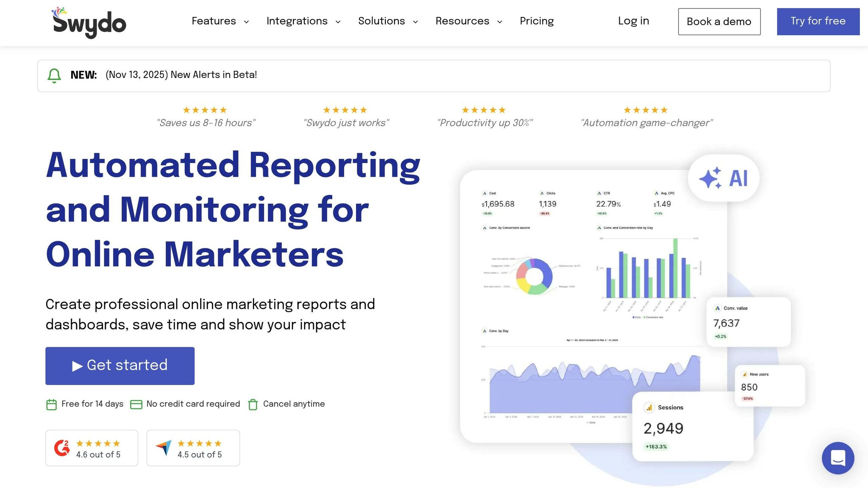The width and height of the screenshot is (868, 488).
Task: Click the credit card icon
Action: coord(136,405)
